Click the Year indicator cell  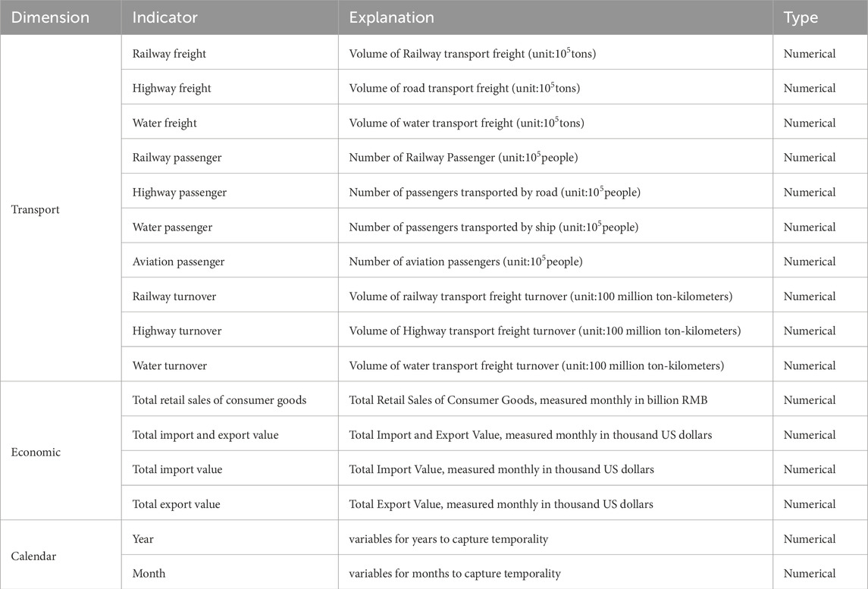point(143,539)
